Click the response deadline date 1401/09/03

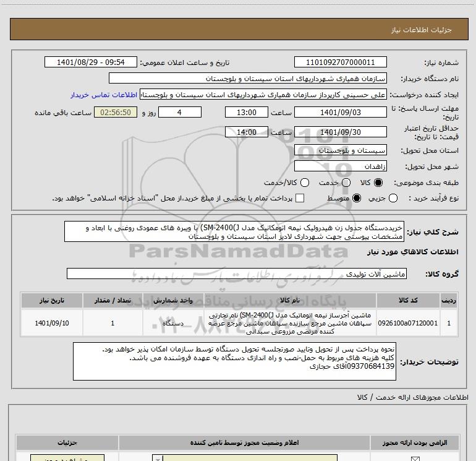[340, 113]
